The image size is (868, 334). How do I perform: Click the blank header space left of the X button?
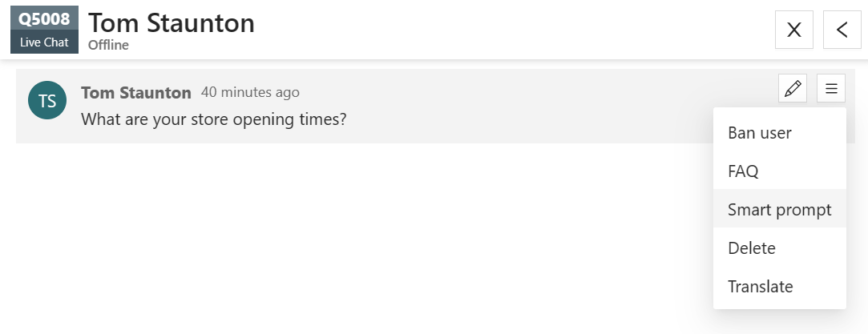coord(521,30)
